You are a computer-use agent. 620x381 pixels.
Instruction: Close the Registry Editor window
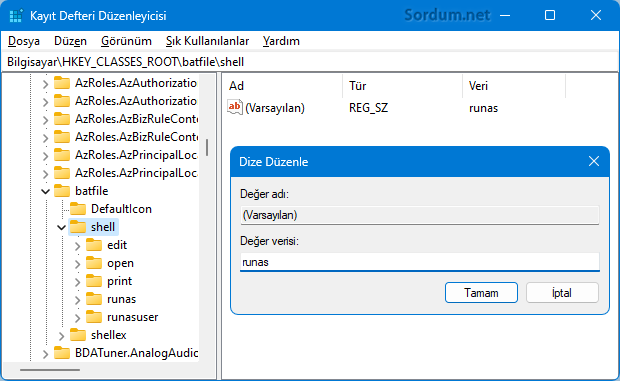click(x=595, y=15)
